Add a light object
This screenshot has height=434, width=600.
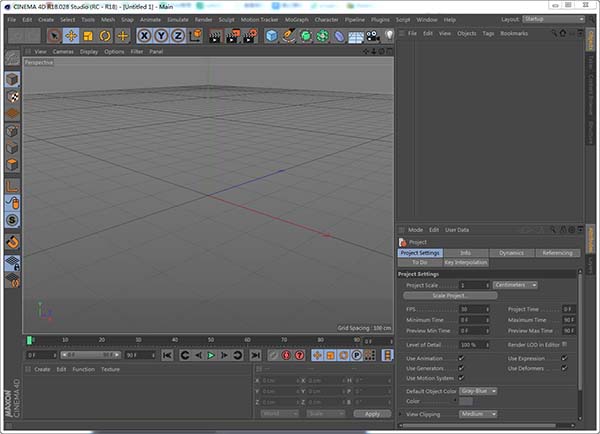pyautogui.click(x=389, y=36)
